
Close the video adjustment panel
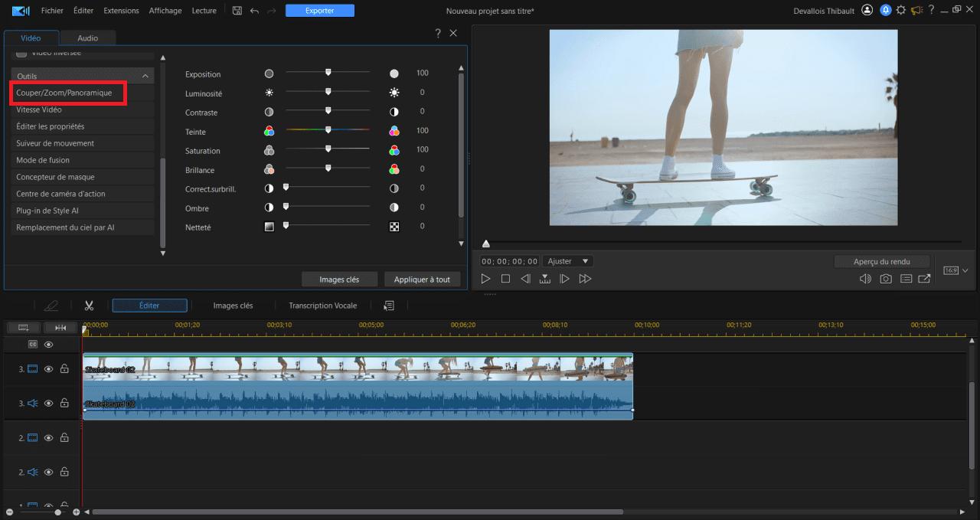click(x=453, y=33)
